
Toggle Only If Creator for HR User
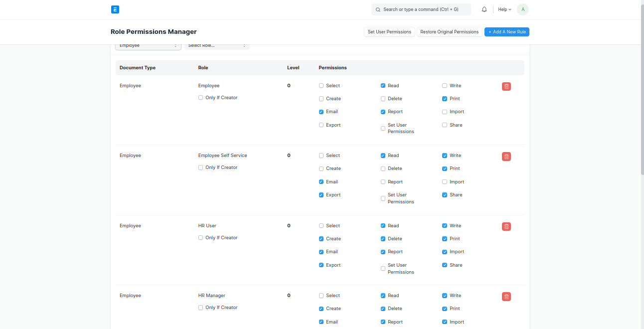[x=200, y=238]
